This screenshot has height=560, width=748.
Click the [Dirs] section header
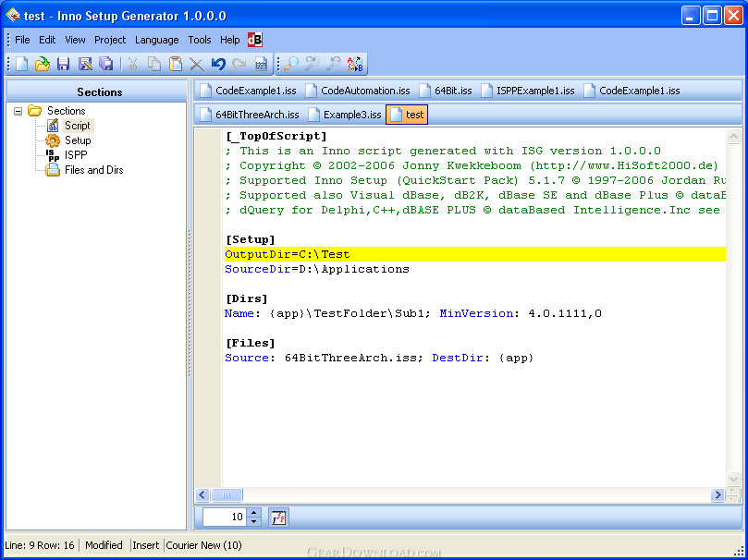tap(247, 298)
